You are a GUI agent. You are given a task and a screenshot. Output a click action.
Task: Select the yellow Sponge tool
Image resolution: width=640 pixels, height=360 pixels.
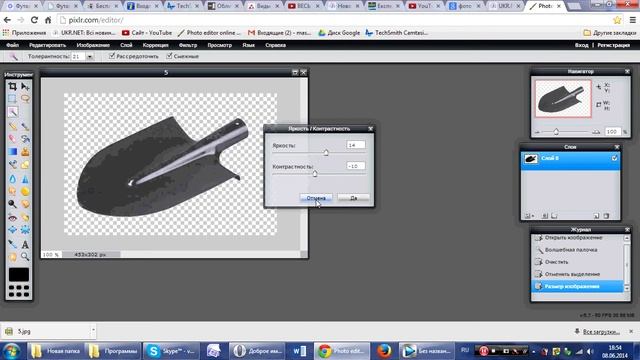click(x=25, y=191)
